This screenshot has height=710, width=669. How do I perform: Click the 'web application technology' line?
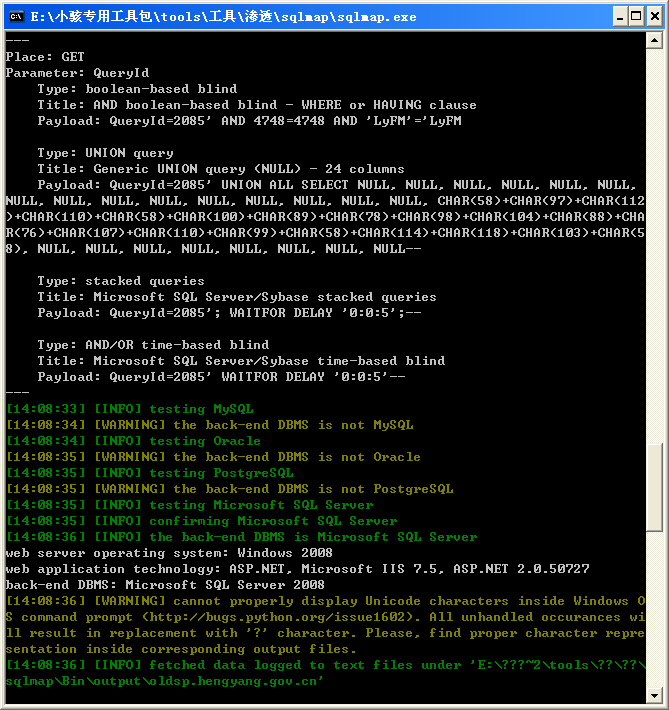point(298,569)
